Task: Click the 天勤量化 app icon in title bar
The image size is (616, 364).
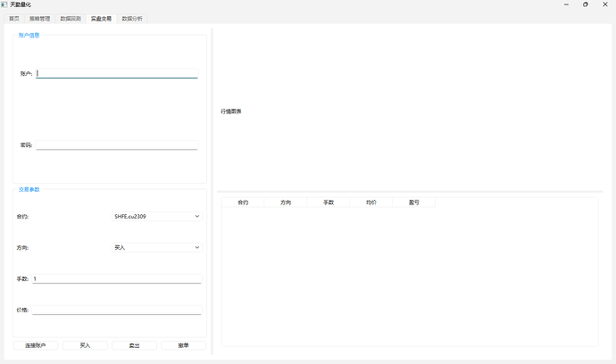Action: click(x=4, y=4)
